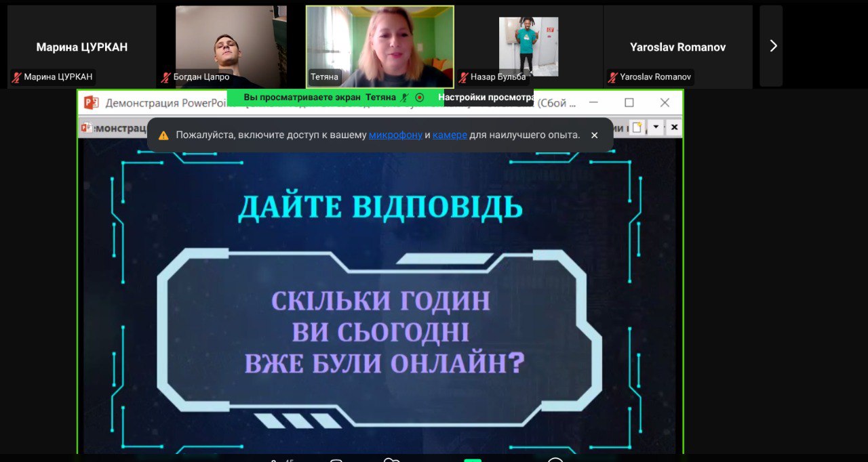Select Богдан Цапро's video thumbnail
This screenshot has width=868, height=462.
[x=231, y=46]
